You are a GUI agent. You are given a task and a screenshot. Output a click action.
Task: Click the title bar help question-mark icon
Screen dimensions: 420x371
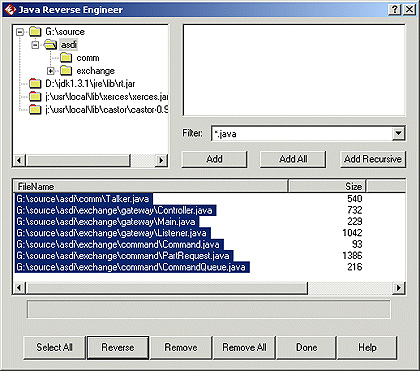tap(395, 10)
